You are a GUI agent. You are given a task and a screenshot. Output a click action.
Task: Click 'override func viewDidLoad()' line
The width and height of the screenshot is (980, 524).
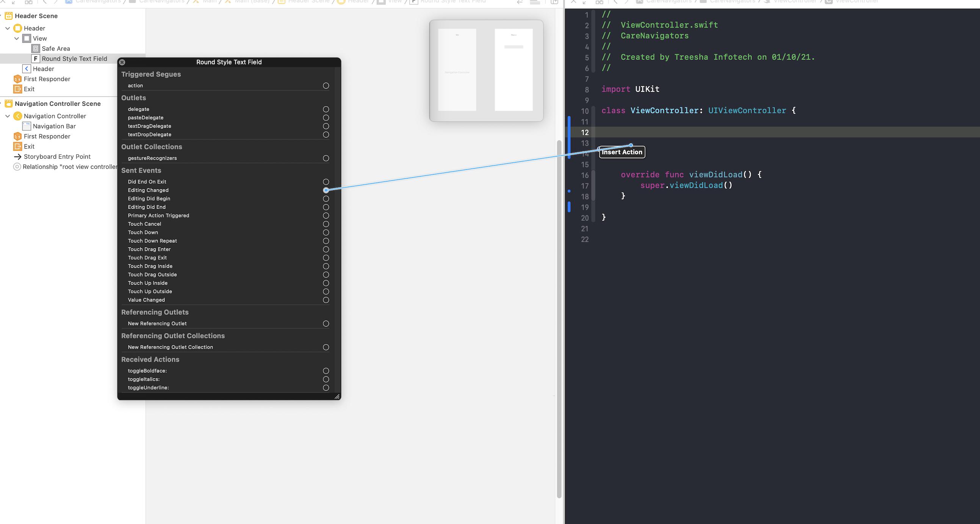point(691,175)
